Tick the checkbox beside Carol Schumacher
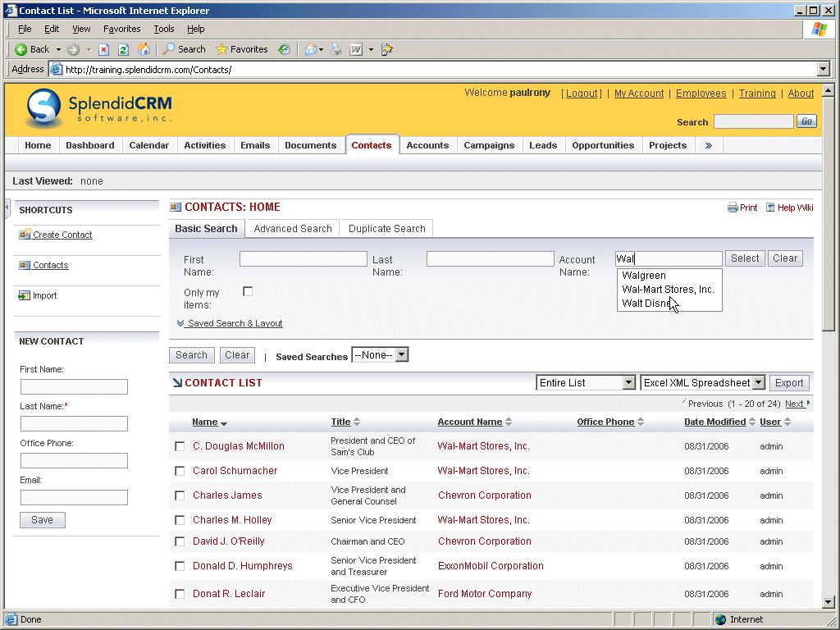The width and height of the screenshot is (840, 630). point(180,471)
